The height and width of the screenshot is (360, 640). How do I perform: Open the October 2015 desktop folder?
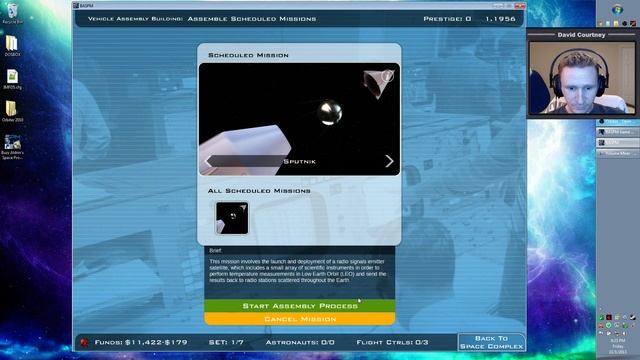coord(12,111)
